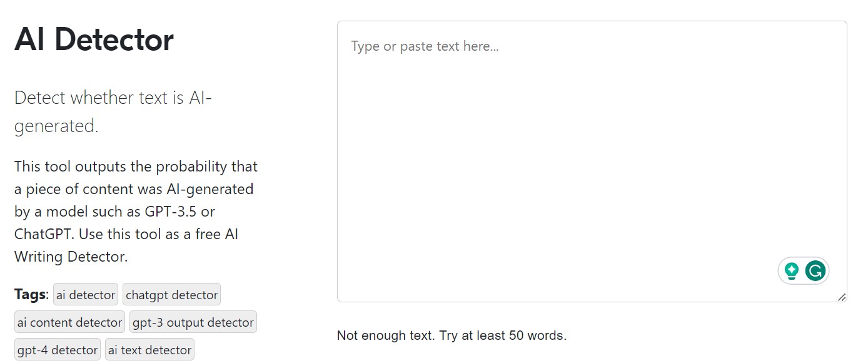Click the word 'GPT-3.5' in the description
Image resolution: width=868 pixels, height=363 pixels.
pyautogui.click(x=168, y=212)
